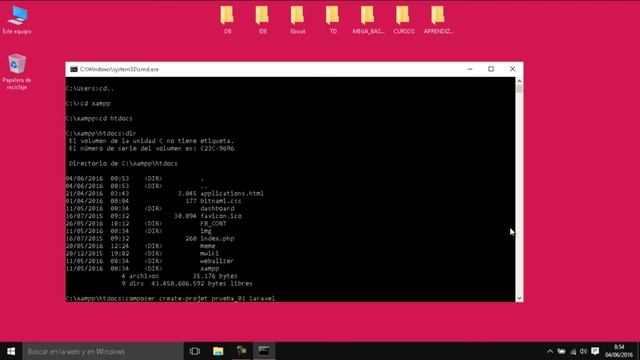Click the cd xampp command line
This screenshot has width=640, height=360.
coord(88,103)
